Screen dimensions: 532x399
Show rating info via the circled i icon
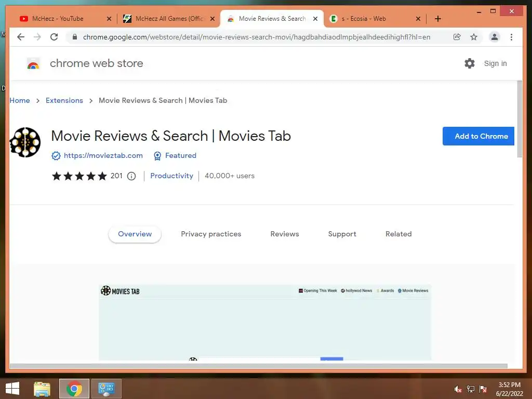click(x=131, y=176)
